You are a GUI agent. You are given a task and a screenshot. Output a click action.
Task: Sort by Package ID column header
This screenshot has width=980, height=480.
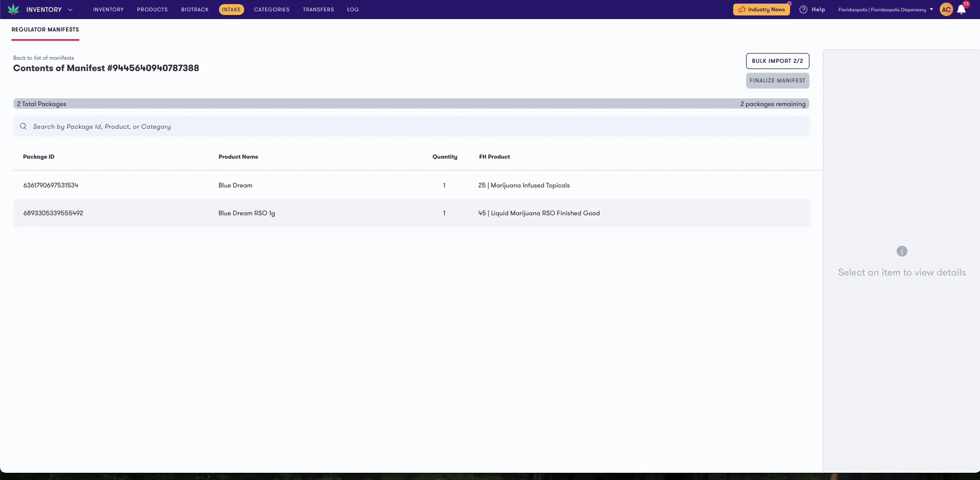pyautogui.click(x=39, y=157)
